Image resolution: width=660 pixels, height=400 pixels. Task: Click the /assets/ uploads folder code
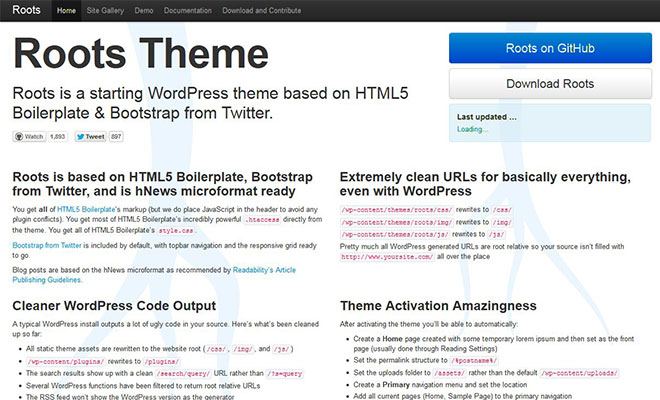[450, 373]
